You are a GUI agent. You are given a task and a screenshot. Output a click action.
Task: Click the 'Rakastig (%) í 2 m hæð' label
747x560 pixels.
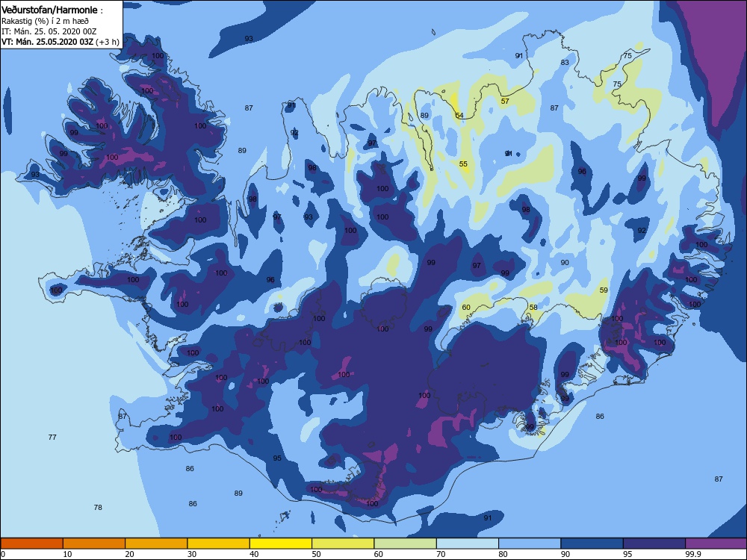click(45, 21)
